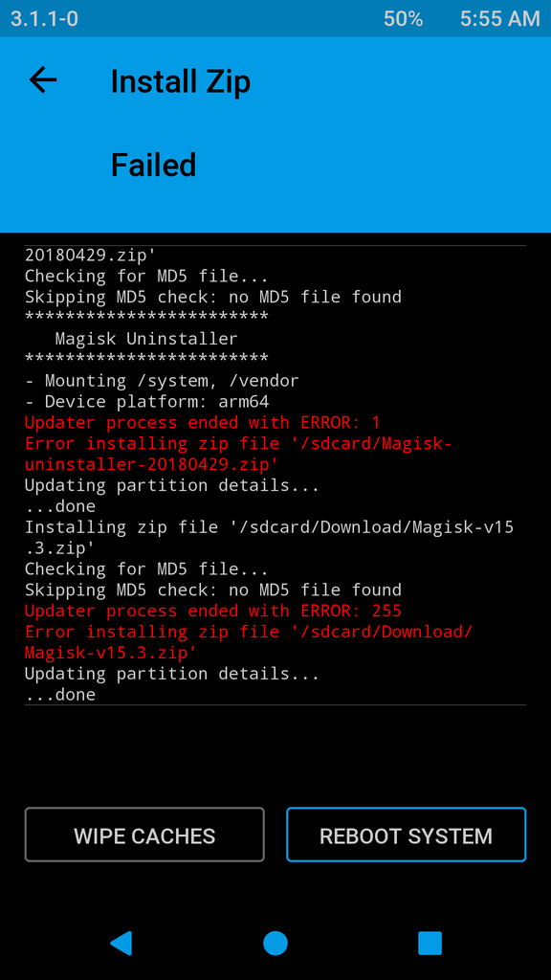Click the 'Installing zip file' Magisk-v15 log line

(x=269, y=527)
